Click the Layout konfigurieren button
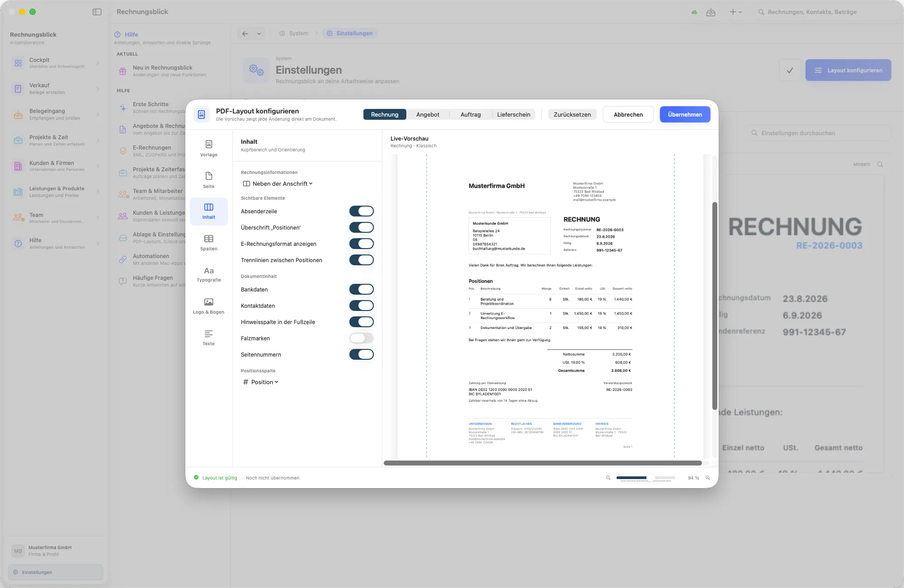Screen dimensions: 904x588 point(848,70)
